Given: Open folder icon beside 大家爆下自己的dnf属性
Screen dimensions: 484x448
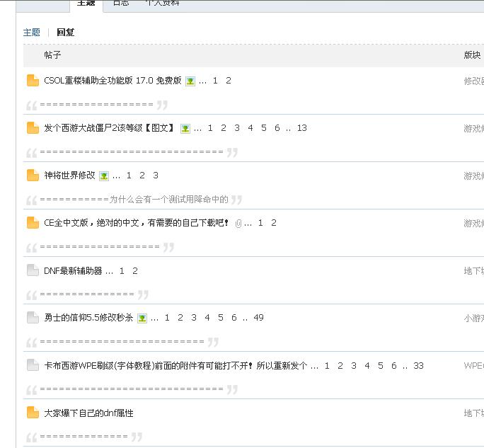Looking at the screenshot, I should pyautogui.click(x=33, y=412).
